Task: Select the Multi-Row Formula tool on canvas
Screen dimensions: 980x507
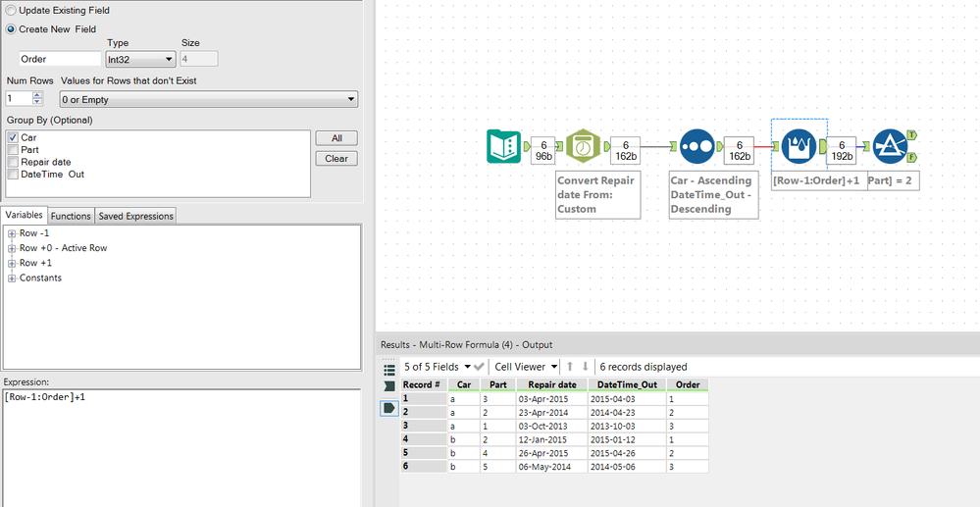Action: coord(799,146)
